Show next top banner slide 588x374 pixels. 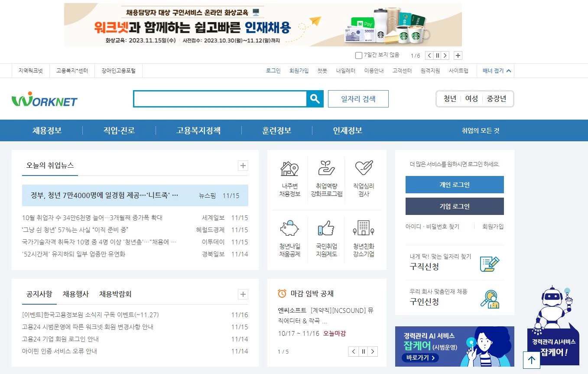(445, 55)
